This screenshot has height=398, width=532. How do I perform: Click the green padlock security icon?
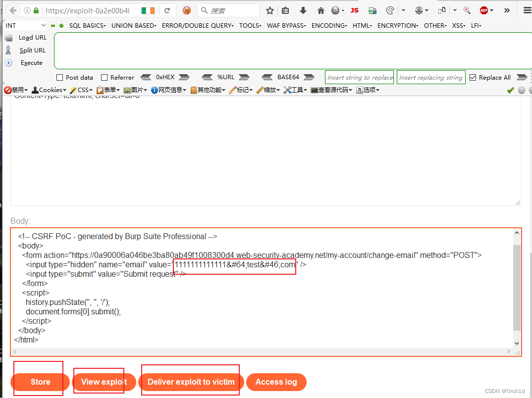[36, 10]
